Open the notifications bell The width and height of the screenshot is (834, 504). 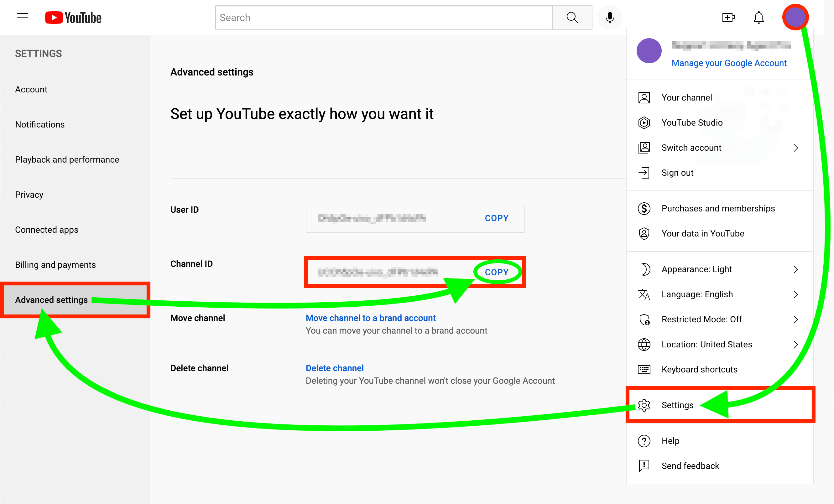coord(758,18)
